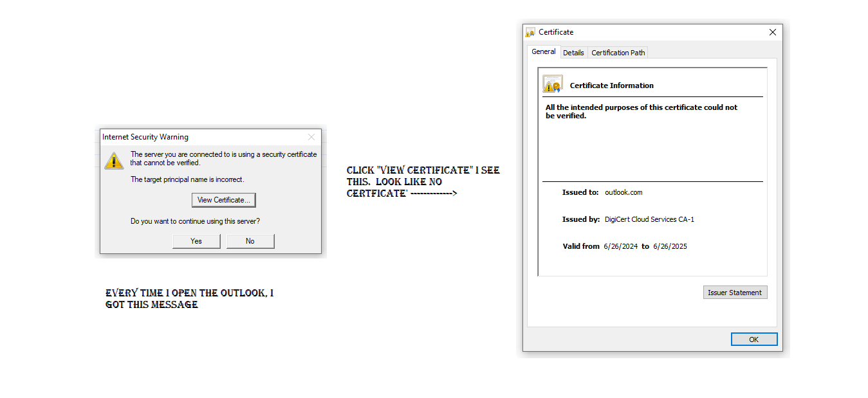Click the View Certificate button
Viewport: 868px width, 398px height.
tap(224, 200)
